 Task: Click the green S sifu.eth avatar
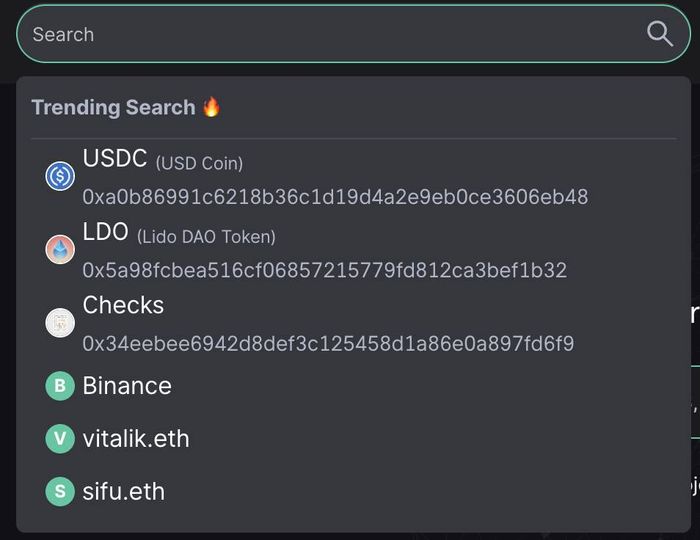[x=60, y=491]
